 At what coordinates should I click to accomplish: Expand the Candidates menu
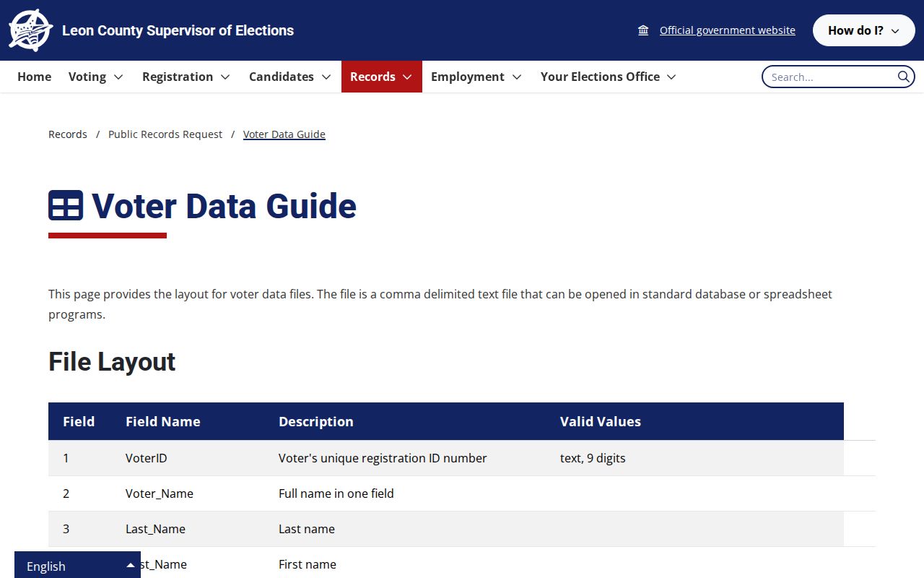pos(290,77)
